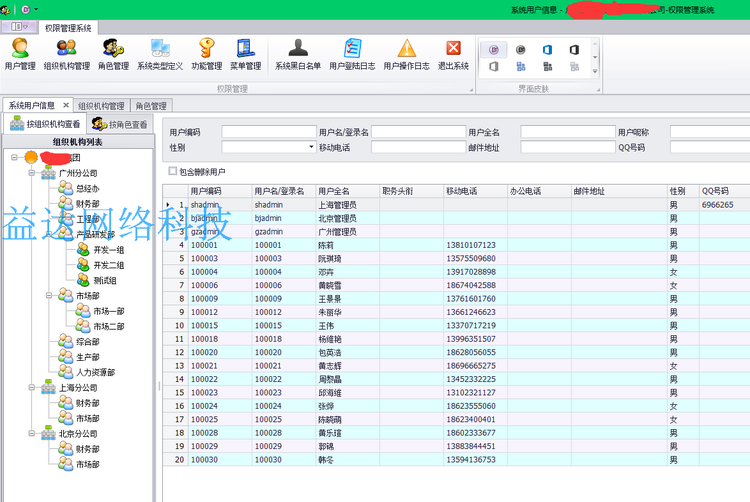This screenshot has height=502, width=750.
Task: Select the light gray blocks skin icon
Action: click(574, 66)
